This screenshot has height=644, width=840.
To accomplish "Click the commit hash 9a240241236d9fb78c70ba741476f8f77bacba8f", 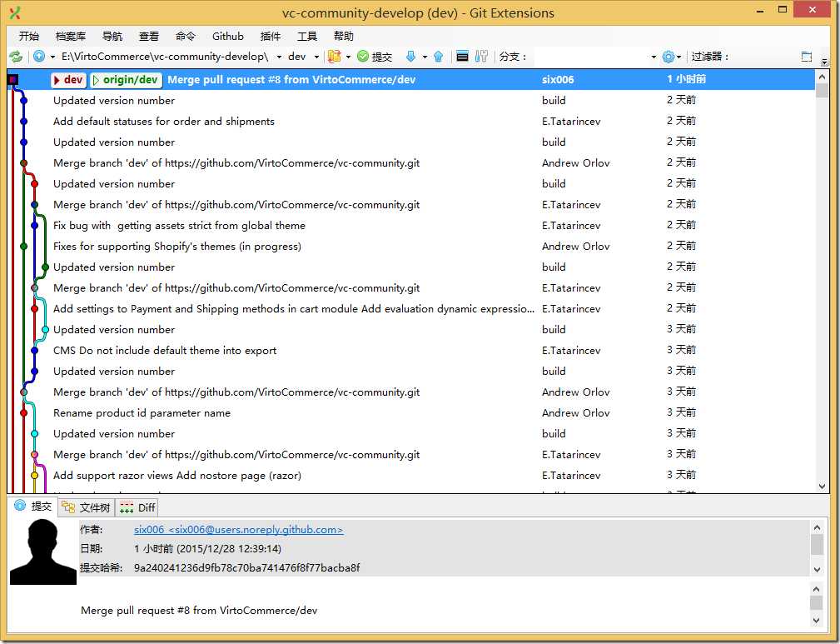I will click(x=246, y=568).
